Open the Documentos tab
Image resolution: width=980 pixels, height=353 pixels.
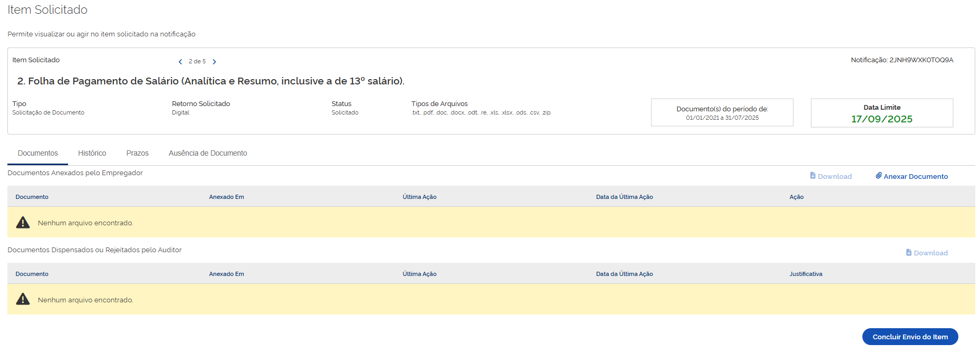[x=38, y=153]
